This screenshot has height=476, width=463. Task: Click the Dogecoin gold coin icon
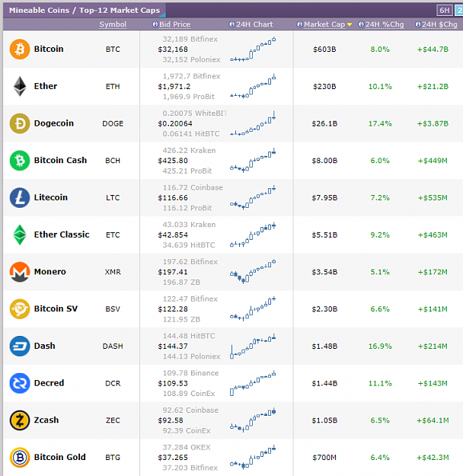(20, 123)
